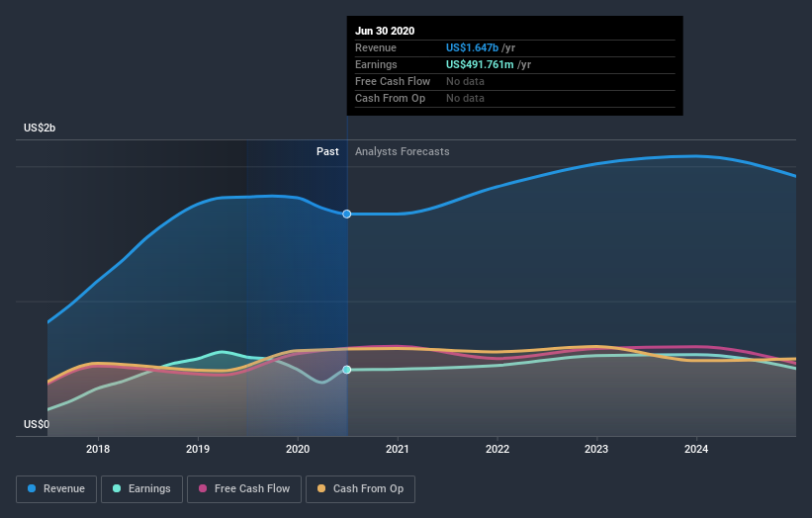This screenshot has width=812, height=518.
Task: Click the US$0 y-axis label
Action: (37, 424)
